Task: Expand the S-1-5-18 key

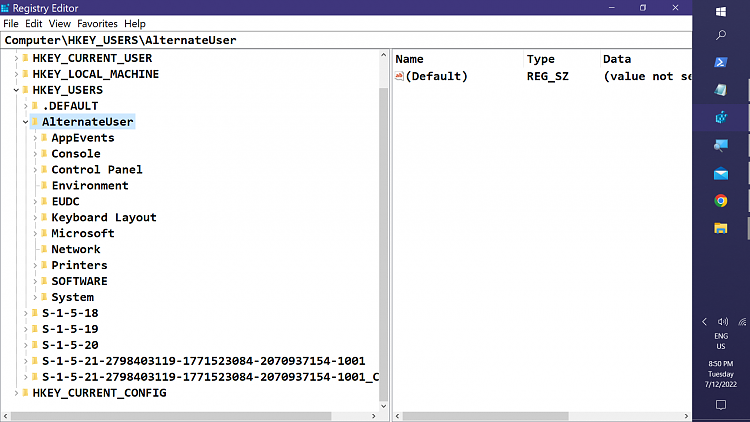Action: (x=25, y=313)
